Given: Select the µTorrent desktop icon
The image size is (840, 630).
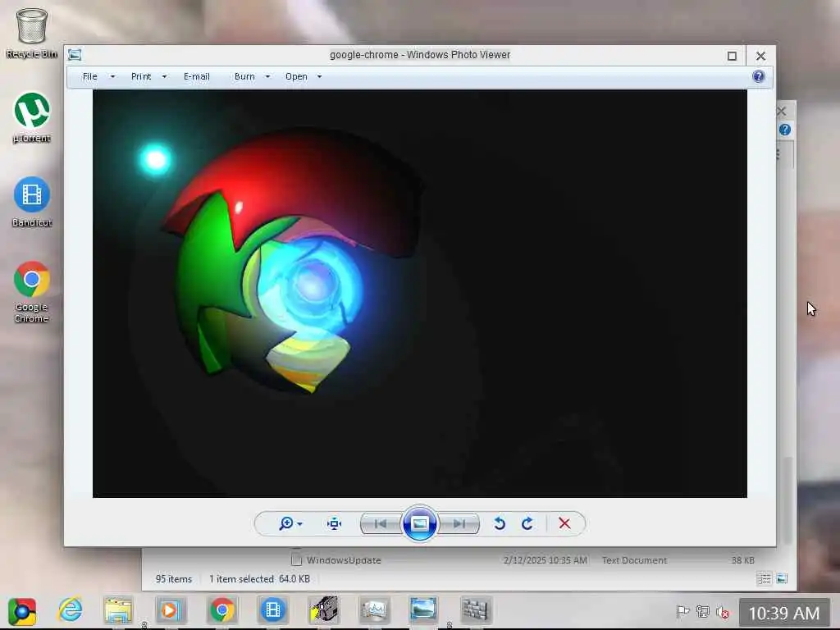Looking at the screenshot, I should 32,117.
